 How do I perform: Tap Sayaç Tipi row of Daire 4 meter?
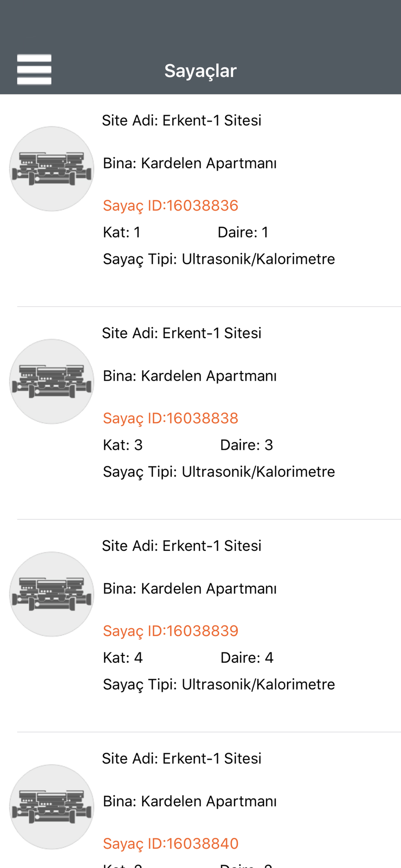tap(219, 684)
